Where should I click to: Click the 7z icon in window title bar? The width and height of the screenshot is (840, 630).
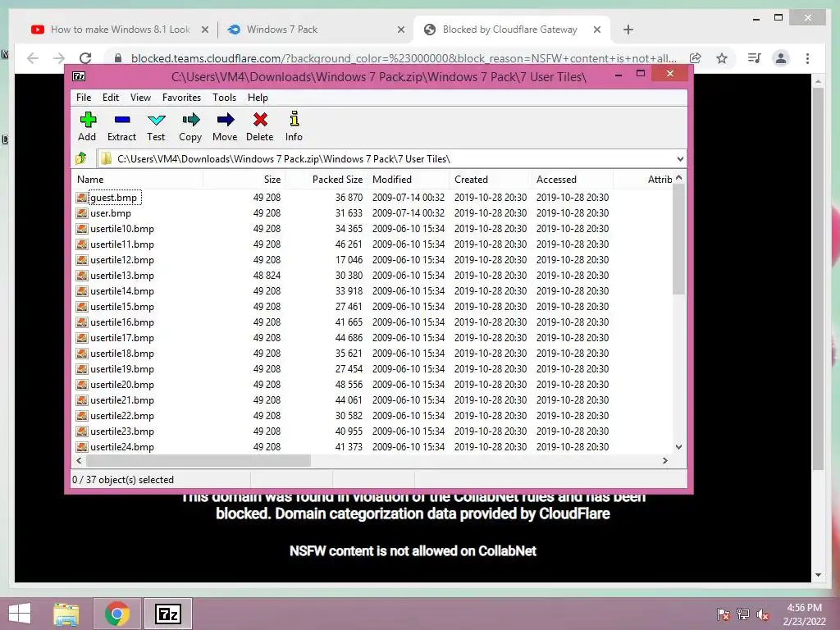tap(79, 76)
